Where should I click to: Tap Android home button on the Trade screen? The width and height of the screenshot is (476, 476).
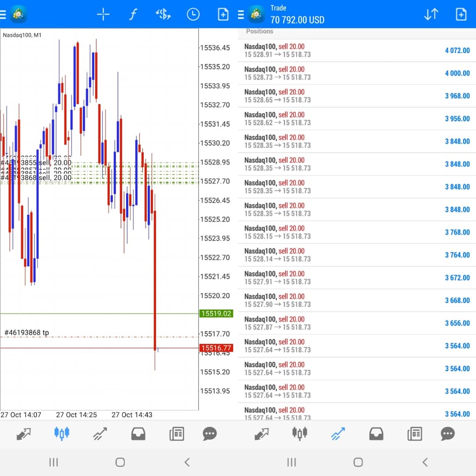coord(358,462)
